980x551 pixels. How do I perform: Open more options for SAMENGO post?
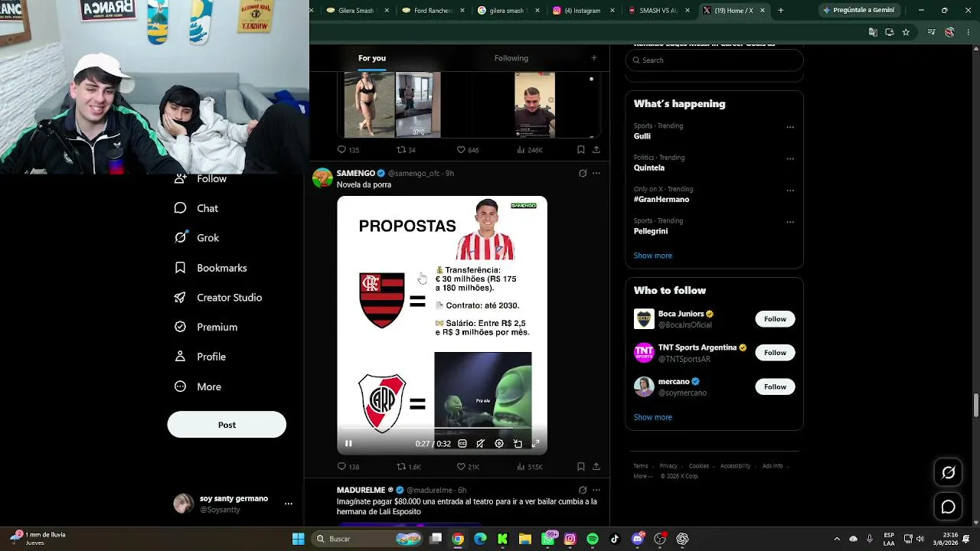pos(596,174)
